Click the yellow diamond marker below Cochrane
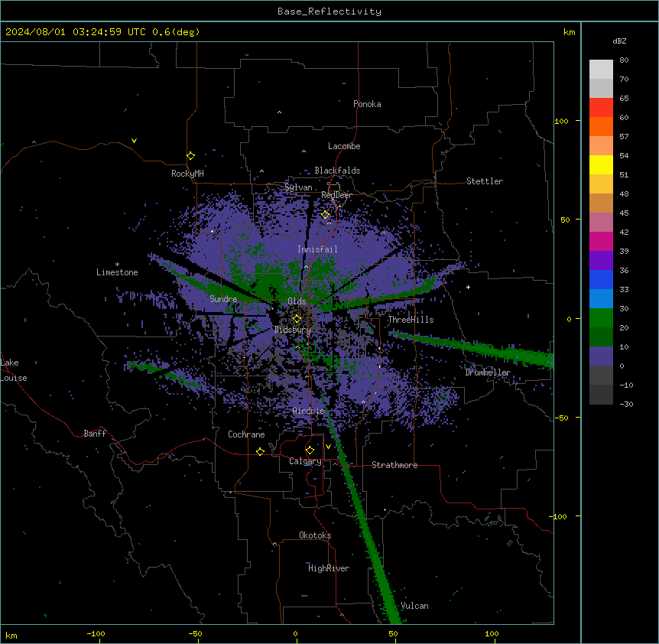Viewport: 659px width, 644px height. click(x=260, y=451)
